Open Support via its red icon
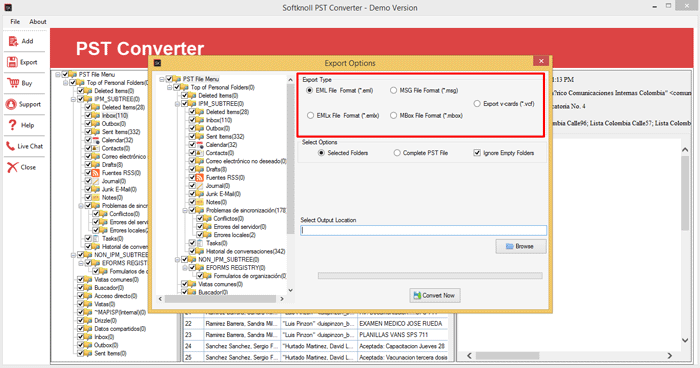 click(11, 104)
